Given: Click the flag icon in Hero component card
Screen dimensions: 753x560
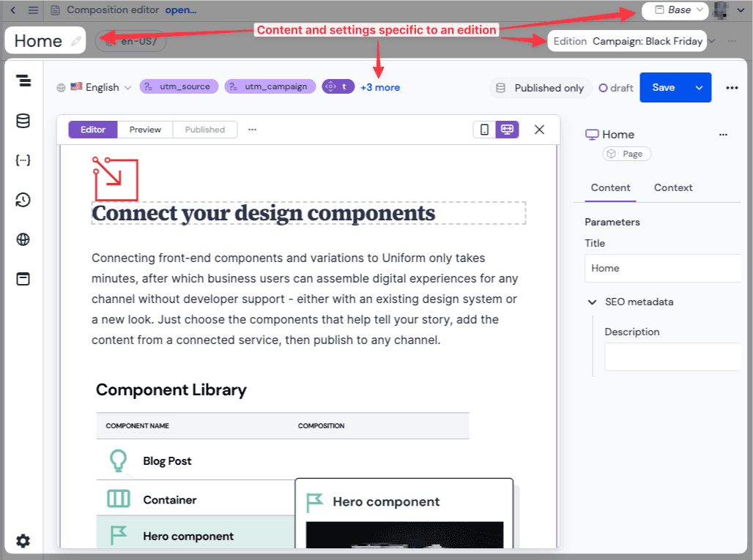Looking at the screenshot, I should (314, 502).
